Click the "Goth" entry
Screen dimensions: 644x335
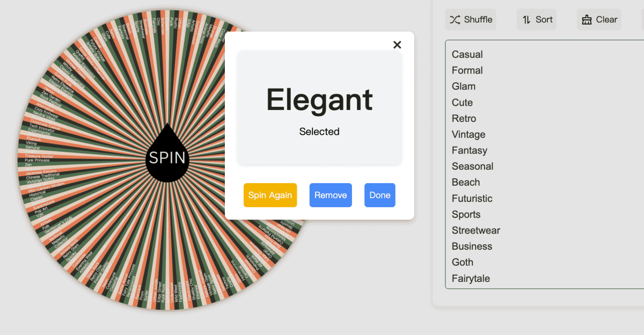462,262
